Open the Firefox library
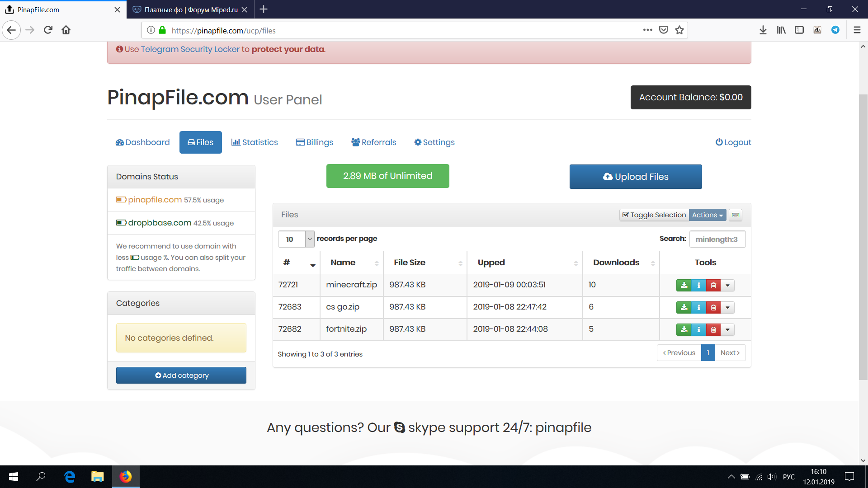Image resolution: width=868 pixels, height=488 pixels. click(781, 30)
